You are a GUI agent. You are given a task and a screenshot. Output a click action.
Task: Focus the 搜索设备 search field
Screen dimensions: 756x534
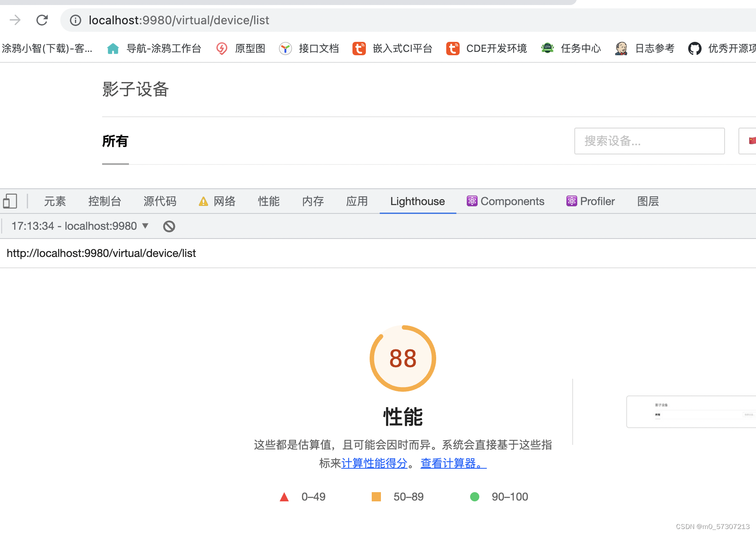[x=649, y=141]
